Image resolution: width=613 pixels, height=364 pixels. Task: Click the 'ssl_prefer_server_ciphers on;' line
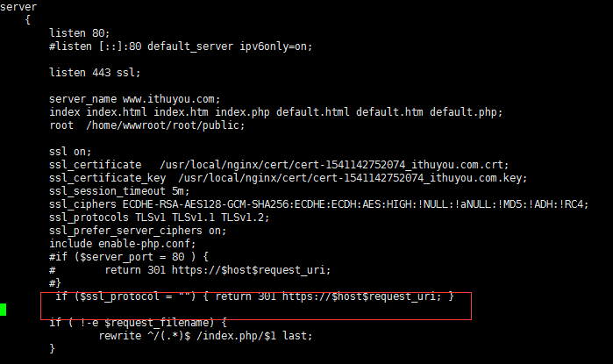[x=138, y=231]
